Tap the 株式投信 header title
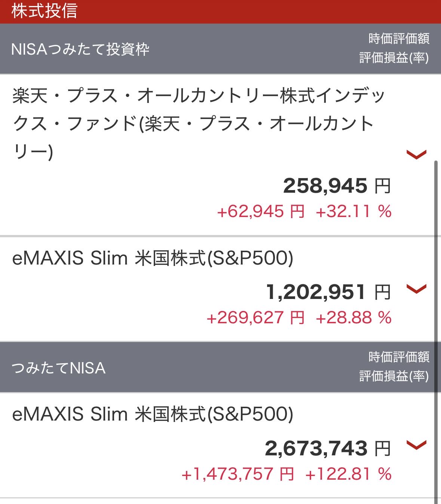 point(45,11)
